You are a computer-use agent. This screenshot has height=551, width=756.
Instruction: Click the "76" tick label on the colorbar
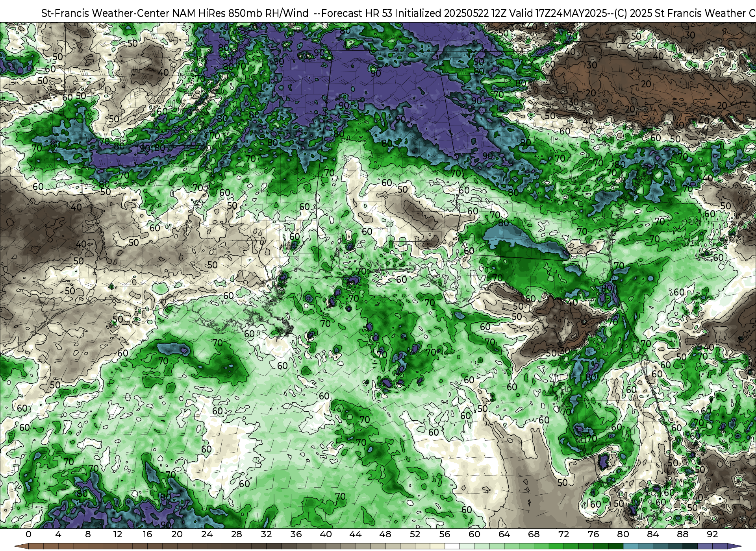(x=593, y=534)
